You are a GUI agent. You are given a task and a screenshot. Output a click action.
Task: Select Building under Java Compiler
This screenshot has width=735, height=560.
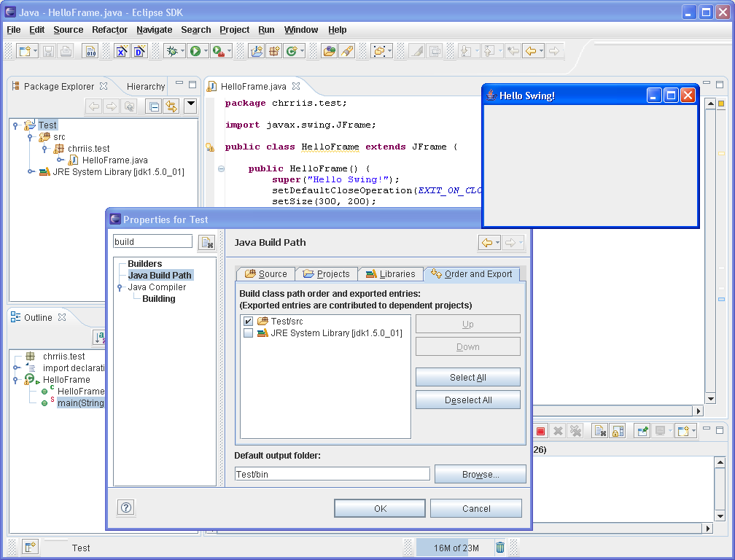(159, 299)
